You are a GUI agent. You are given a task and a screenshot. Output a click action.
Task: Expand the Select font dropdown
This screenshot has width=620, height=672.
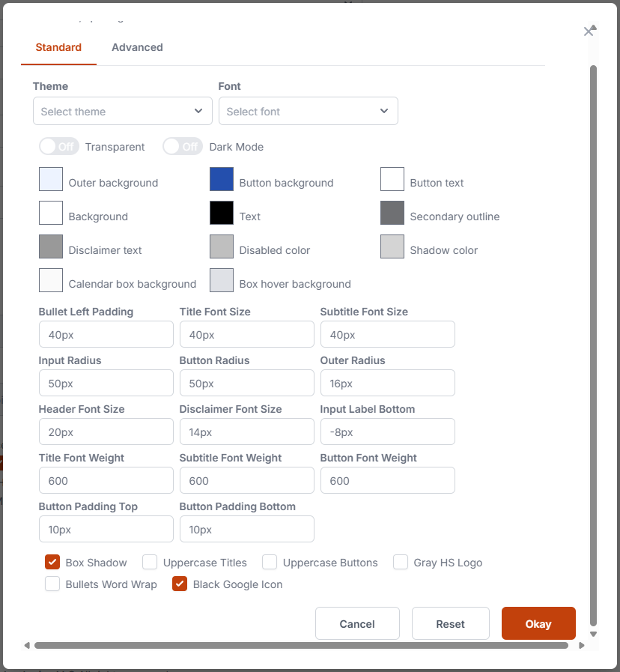tap(308, 111)
